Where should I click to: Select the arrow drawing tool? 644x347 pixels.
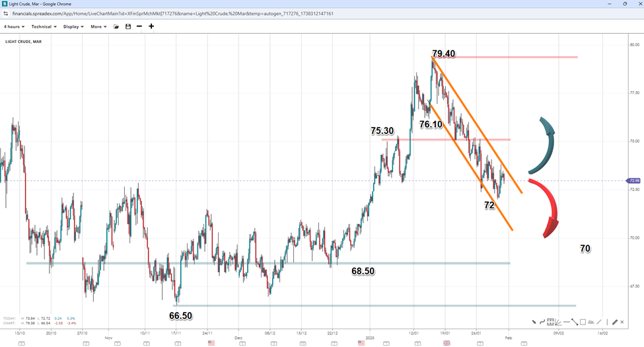coord(534,322)
